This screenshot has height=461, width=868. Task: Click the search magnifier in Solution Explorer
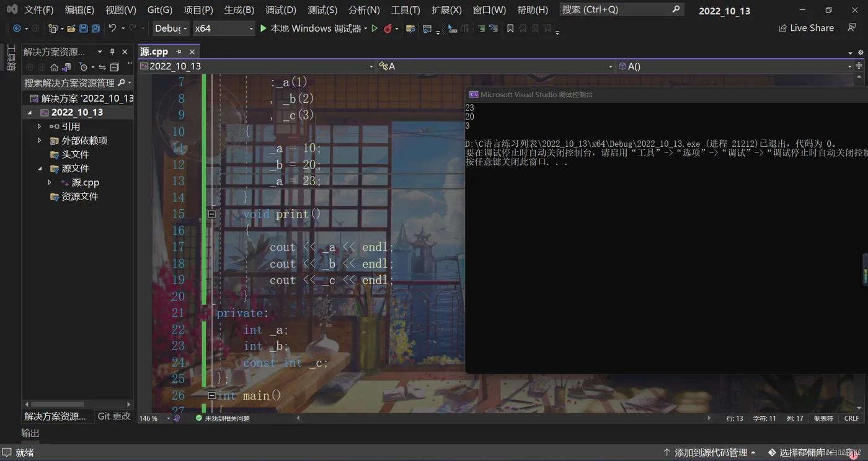(122, 82)
